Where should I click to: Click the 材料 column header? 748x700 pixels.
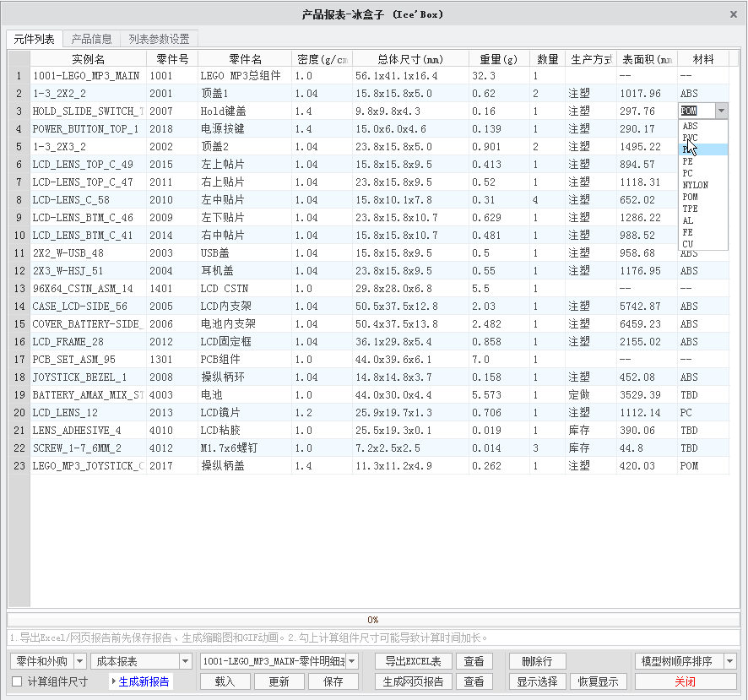point(703,59)
